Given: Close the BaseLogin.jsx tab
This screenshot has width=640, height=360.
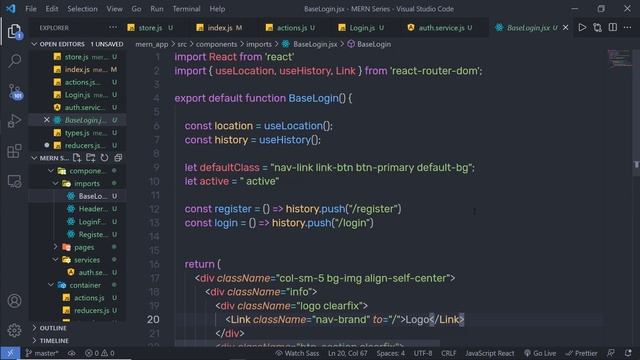Looking at the screenshot, I should tap(565, 27).
